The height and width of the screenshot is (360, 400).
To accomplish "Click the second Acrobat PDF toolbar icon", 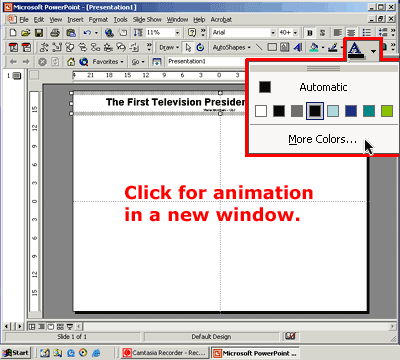I will click(26, 47).
